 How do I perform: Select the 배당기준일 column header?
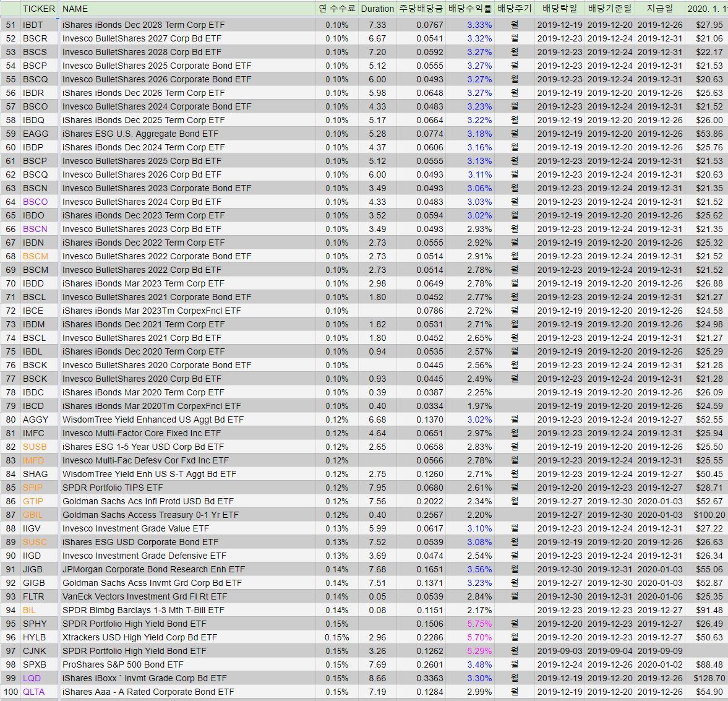610,9
